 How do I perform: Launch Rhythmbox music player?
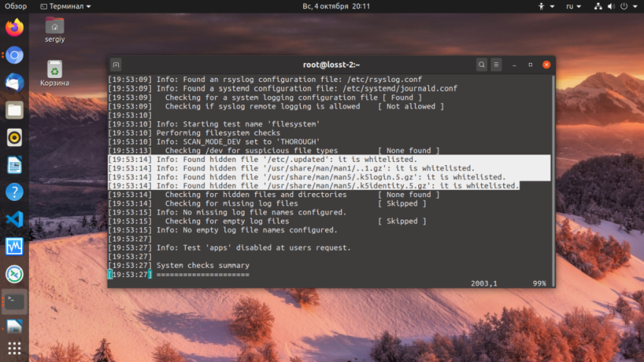(x=14, y=138)
